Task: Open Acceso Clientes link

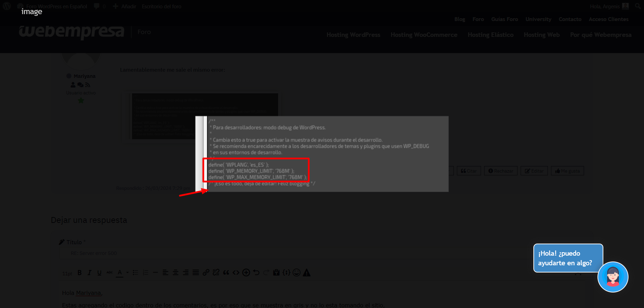Action: (x=609, y=19)
